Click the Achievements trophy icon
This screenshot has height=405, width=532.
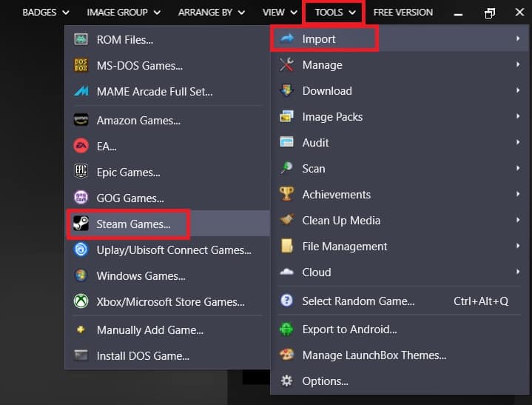pos(286,194)
